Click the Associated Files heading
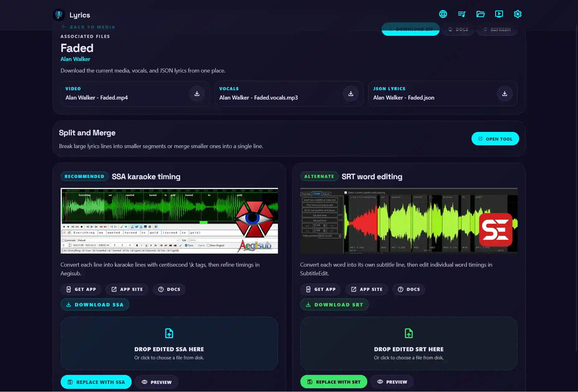This screenshot has width=578, height=392. pos(85,36)
